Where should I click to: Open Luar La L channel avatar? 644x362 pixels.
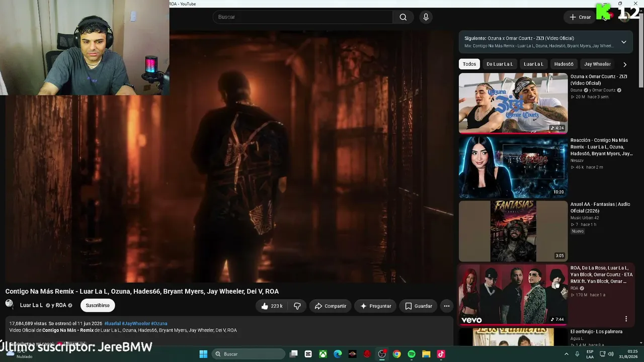click(x=10, y=304)
